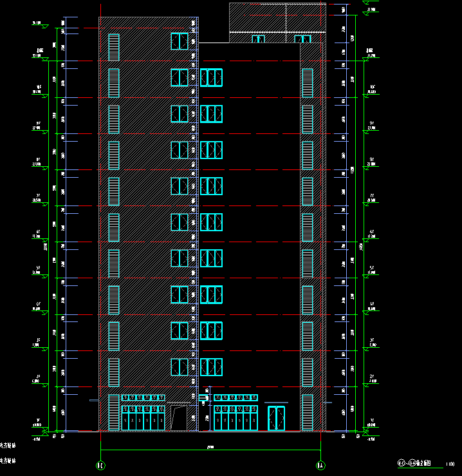Select the ground-floor double door with diamond panes
This screenshot has height=476, width=462.
[x=276, y=418]
